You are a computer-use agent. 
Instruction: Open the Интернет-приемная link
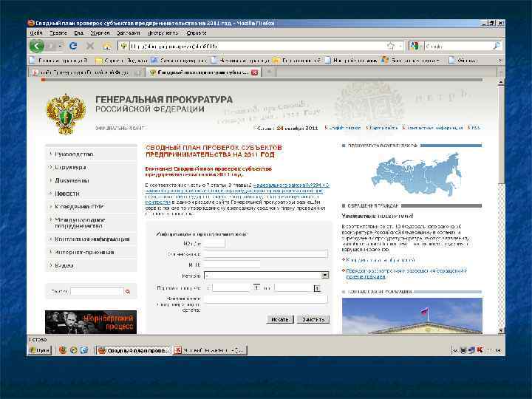point(84,252)
